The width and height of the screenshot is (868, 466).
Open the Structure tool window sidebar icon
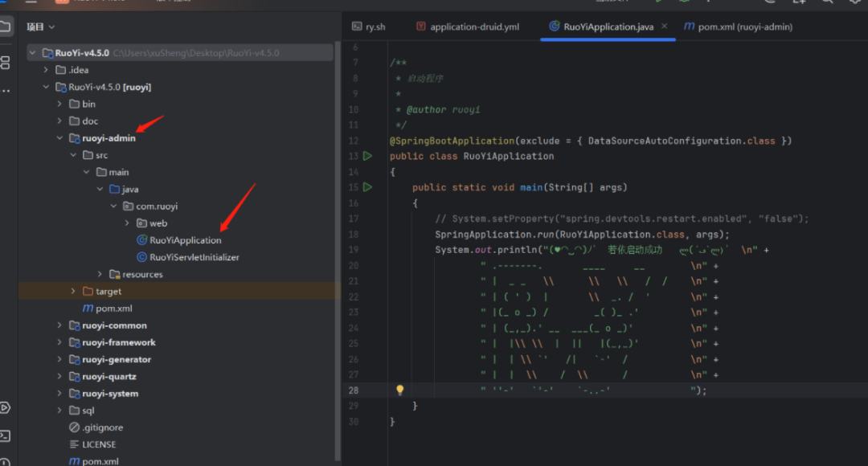[x=5, y=63]
